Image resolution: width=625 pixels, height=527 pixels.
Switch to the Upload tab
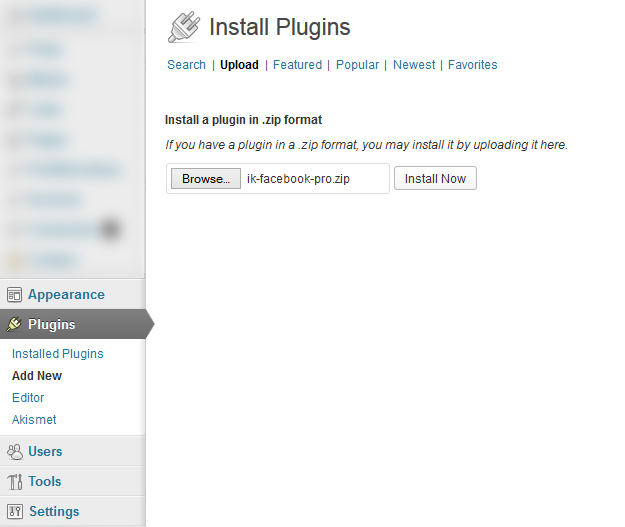[x=239, y=65]
